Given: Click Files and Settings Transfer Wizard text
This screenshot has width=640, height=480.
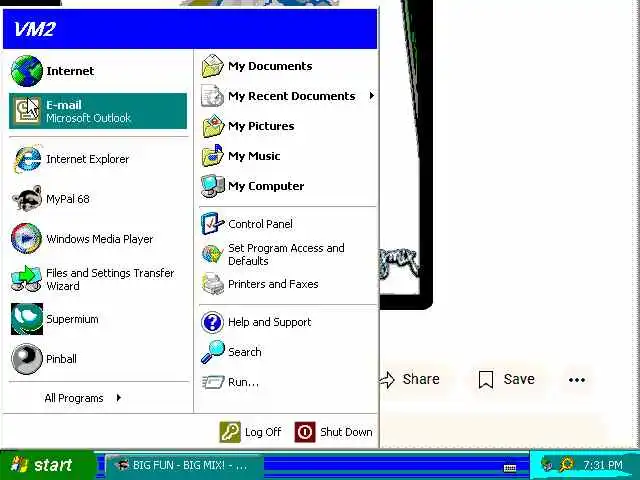Looking at the screenshot, I should click(110, 279).
